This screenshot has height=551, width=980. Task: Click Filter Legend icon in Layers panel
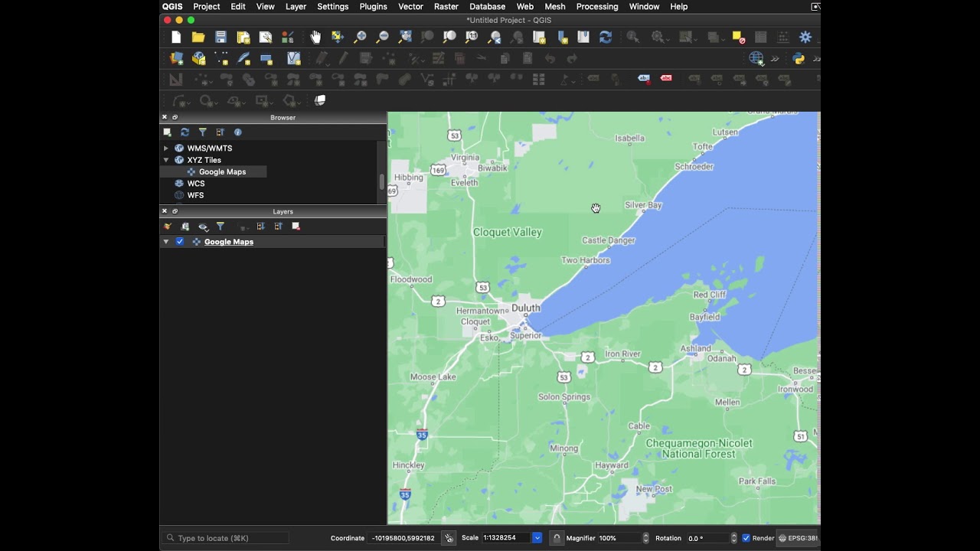tap(220, 227)
